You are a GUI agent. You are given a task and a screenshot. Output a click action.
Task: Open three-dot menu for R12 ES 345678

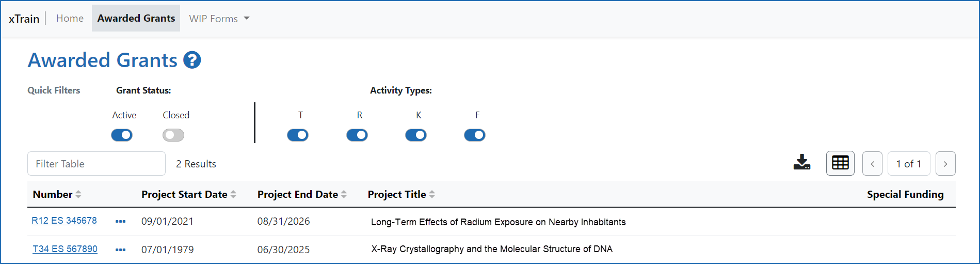pos(120,222)
